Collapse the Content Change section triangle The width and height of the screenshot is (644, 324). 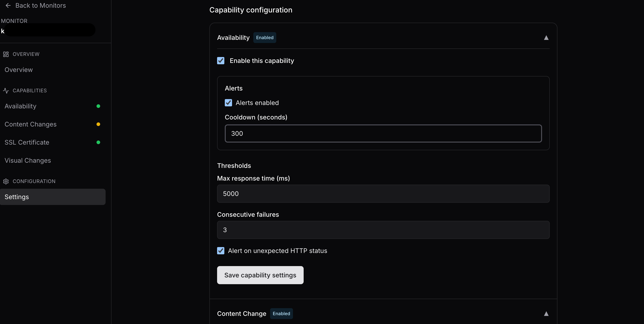pyautogui.click(x=546, y=314)
